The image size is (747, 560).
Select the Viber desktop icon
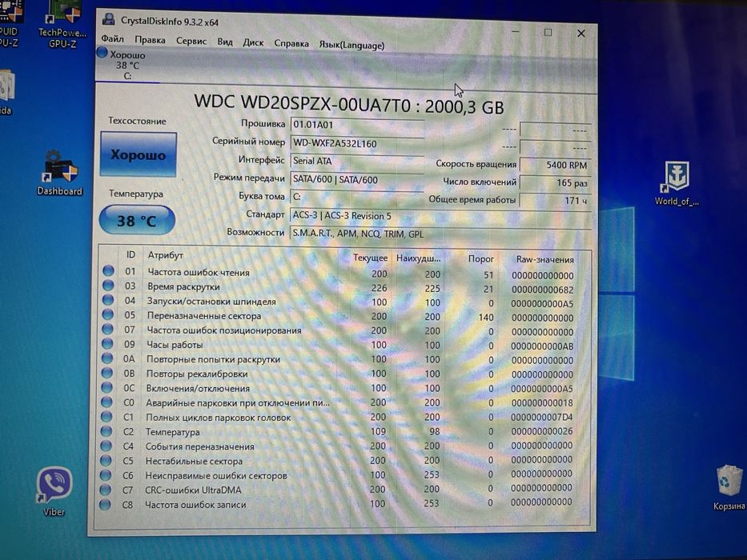pos(54,491)
